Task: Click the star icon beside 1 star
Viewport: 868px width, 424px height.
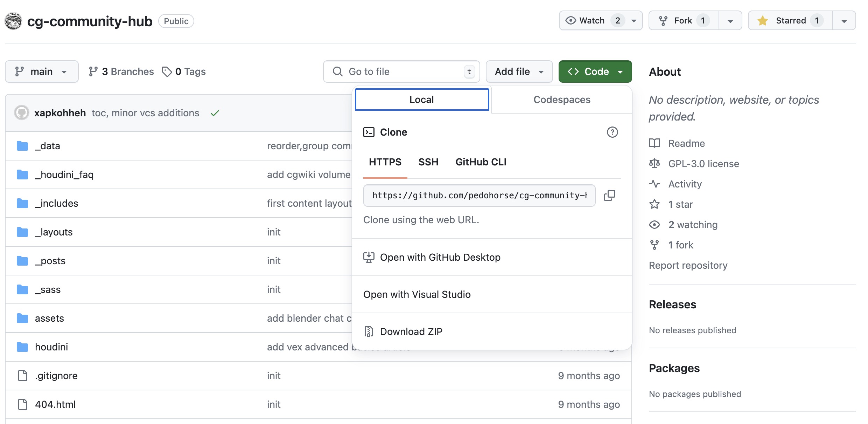Action: point(654,204)
